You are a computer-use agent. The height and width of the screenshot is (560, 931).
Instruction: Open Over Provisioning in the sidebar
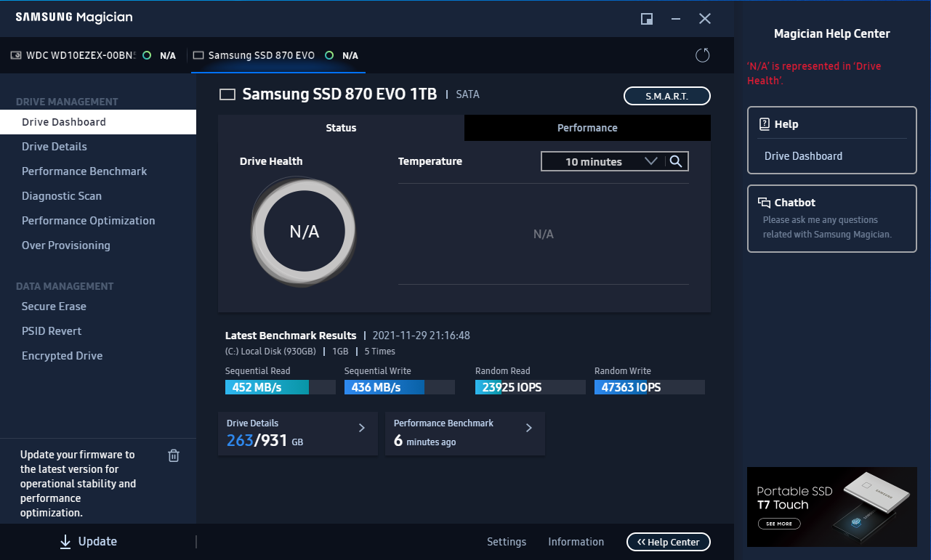coord(98,245)
